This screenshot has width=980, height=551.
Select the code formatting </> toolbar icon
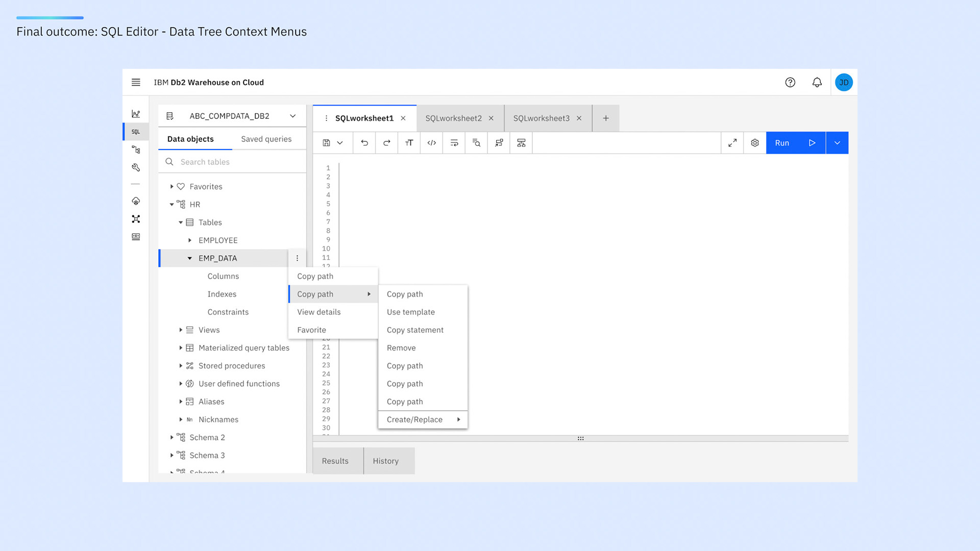431,143
